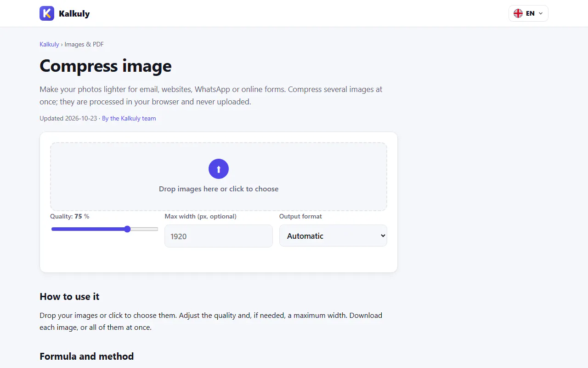Click the Images & PDF breadcrumb
Screen dimensions: 588x368
[84, 44]
